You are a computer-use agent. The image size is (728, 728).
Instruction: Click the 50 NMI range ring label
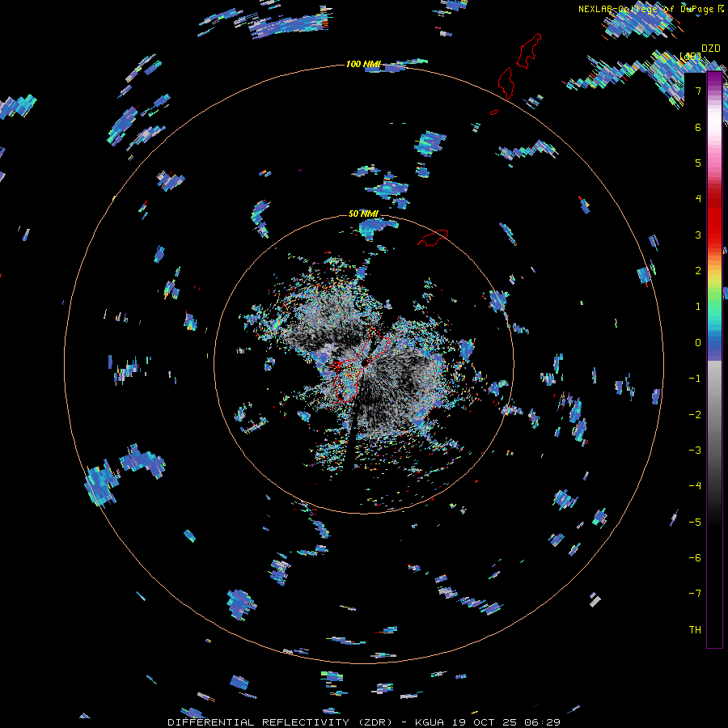363,214
